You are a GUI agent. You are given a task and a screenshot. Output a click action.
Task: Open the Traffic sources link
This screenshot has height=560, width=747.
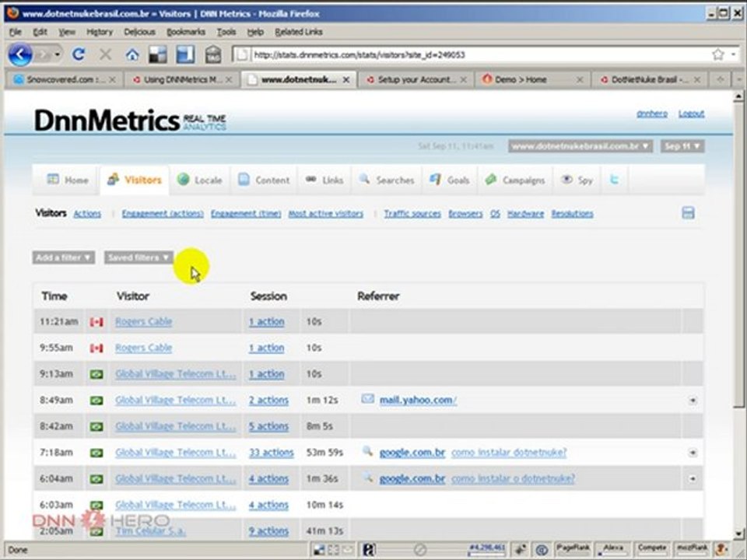click(x=412, y=214)
